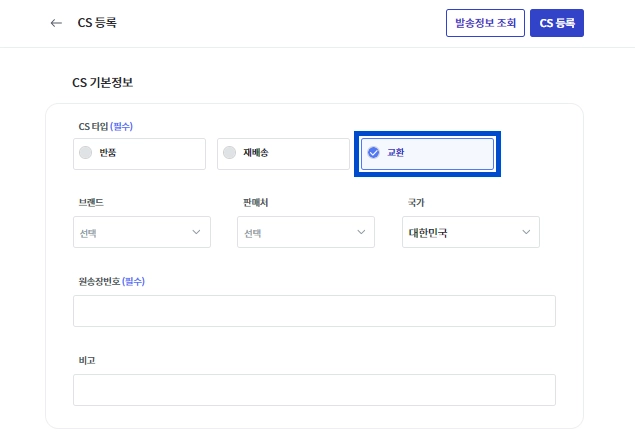Click the 브랜드 dropdown chevron arrow
This screenshot has height=447, width=635.
[195, 232]
